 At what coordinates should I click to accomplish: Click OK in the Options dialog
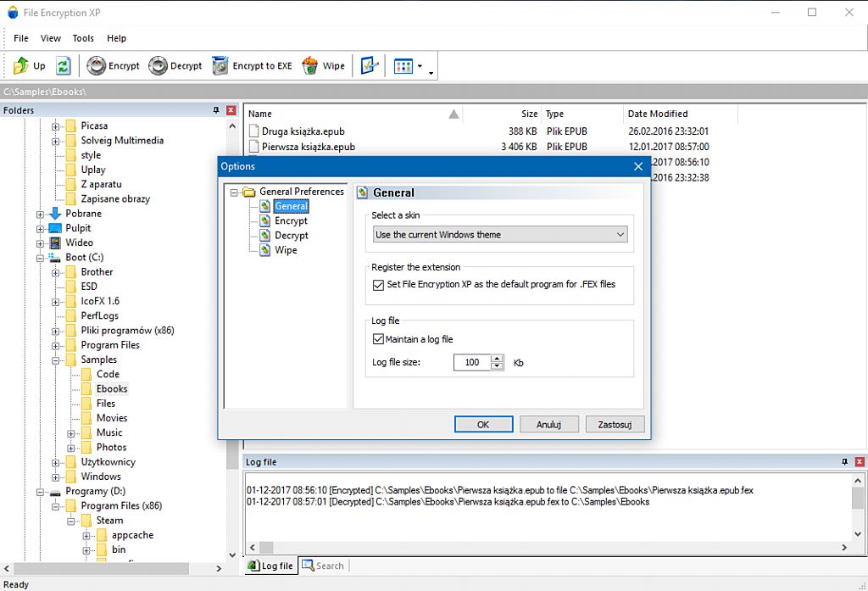pos(483,424)
